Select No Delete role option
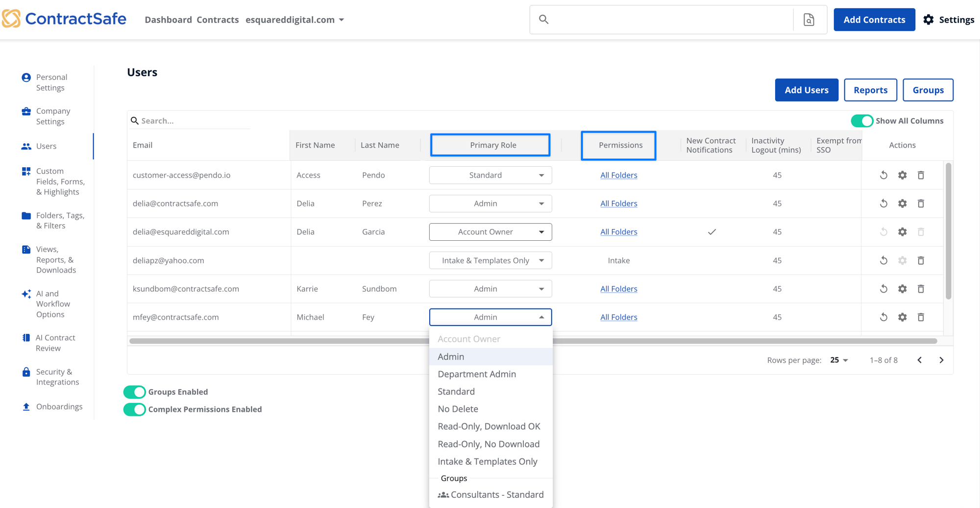This screenshot has width=980, height=508. 491,409
